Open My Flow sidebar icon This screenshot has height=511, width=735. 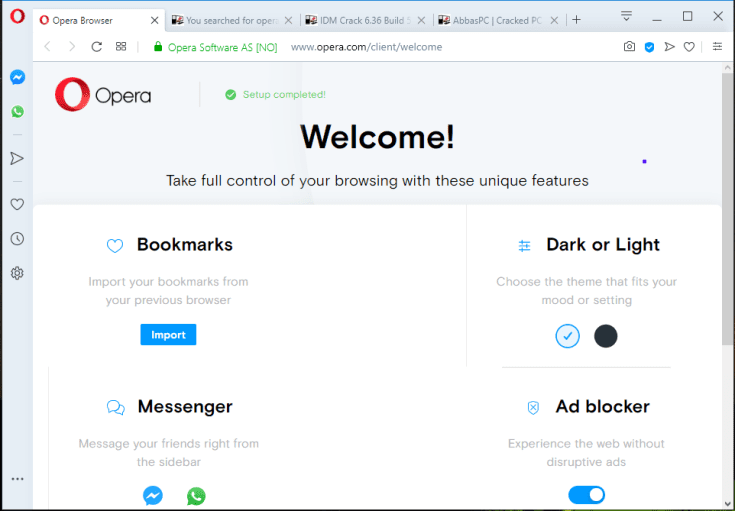tap(17, 158)
